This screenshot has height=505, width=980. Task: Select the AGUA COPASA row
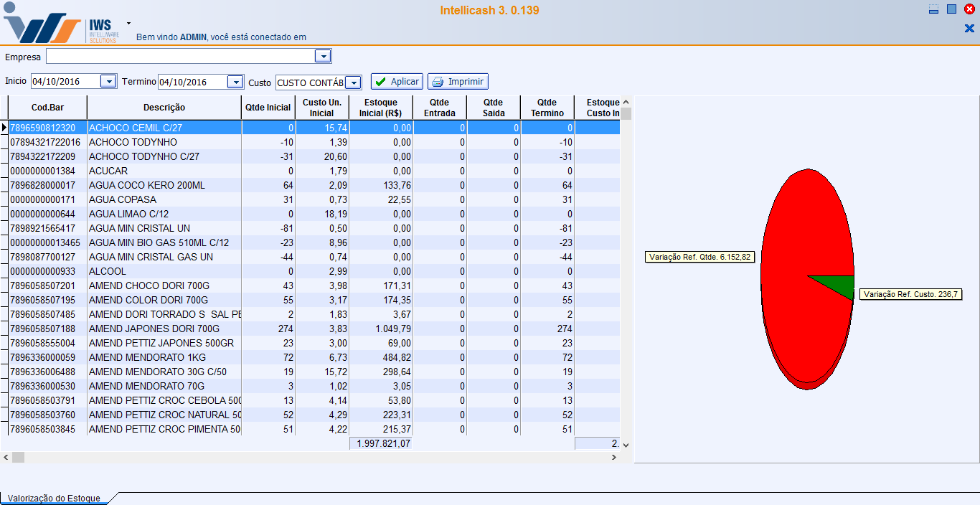[314, 199]
